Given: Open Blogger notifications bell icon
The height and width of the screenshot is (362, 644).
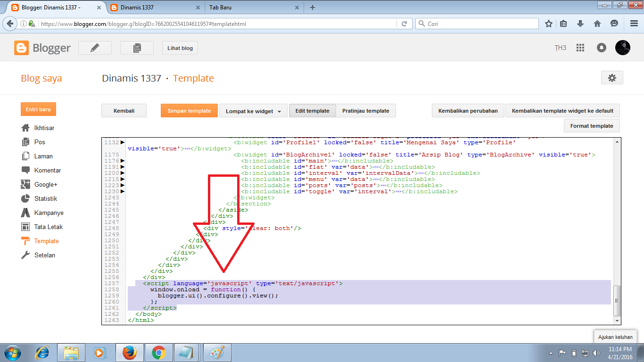Looking at the screenshot, I should [601, 47].
